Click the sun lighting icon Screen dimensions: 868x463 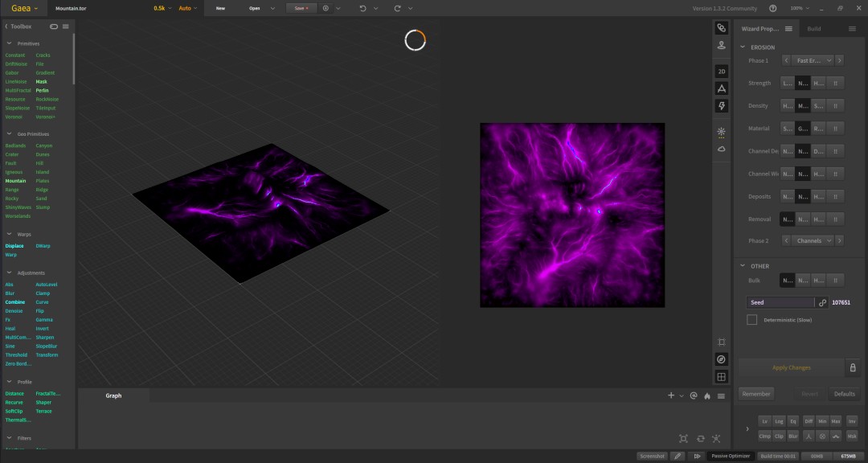pos(721,132)
